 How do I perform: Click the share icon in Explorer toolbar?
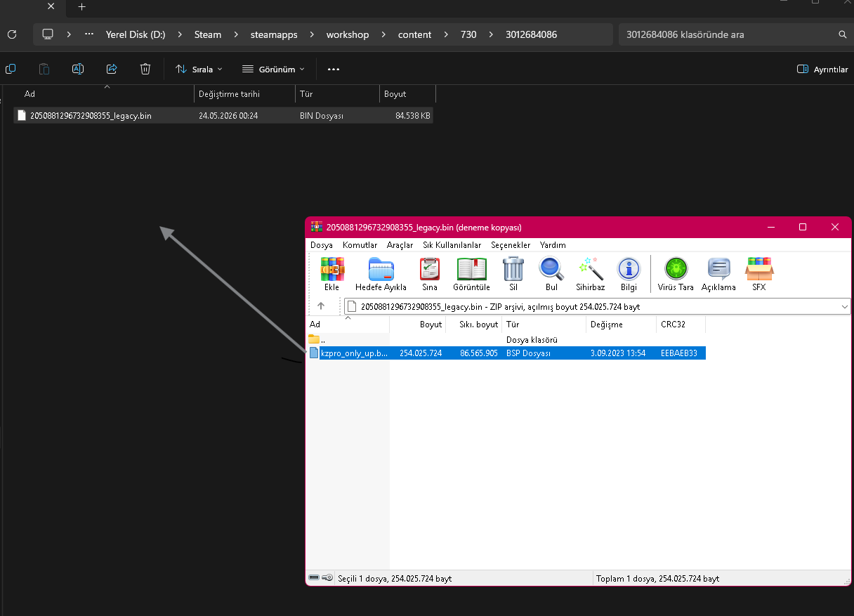tap(112, 69)
